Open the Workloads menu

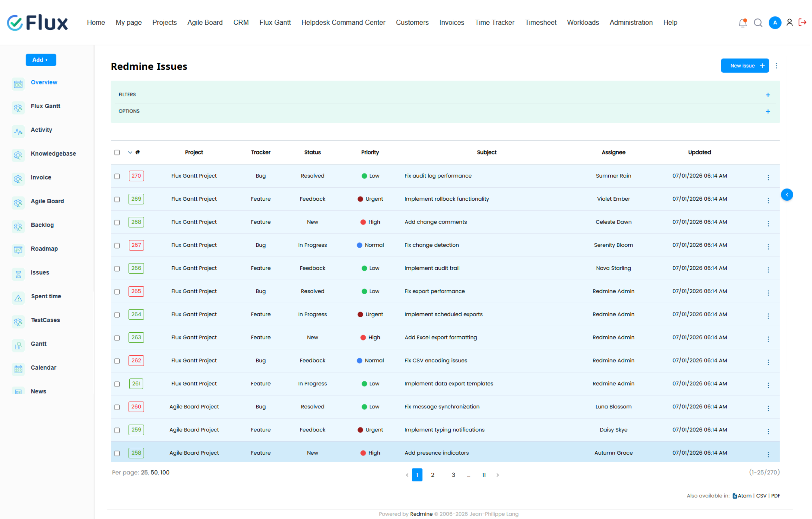tap(583, 23)
